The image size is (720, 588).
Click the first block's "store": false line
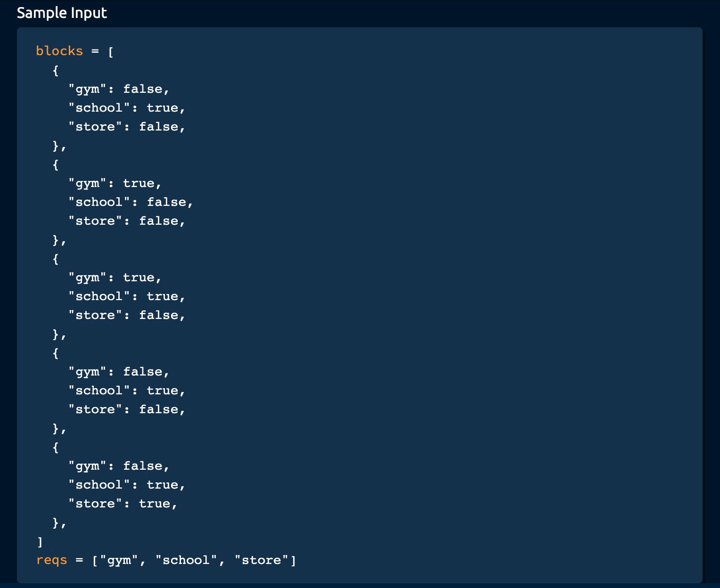point(127,127)
